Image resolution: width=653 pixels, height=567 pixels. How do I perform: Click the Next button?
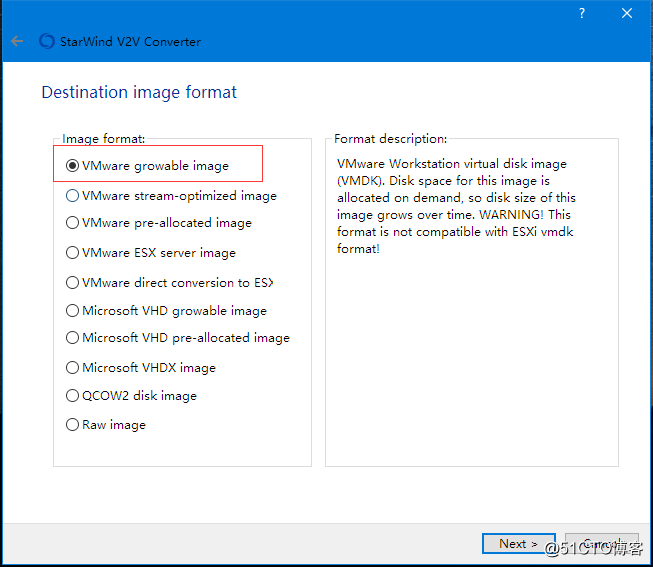(x=518, y=544)
